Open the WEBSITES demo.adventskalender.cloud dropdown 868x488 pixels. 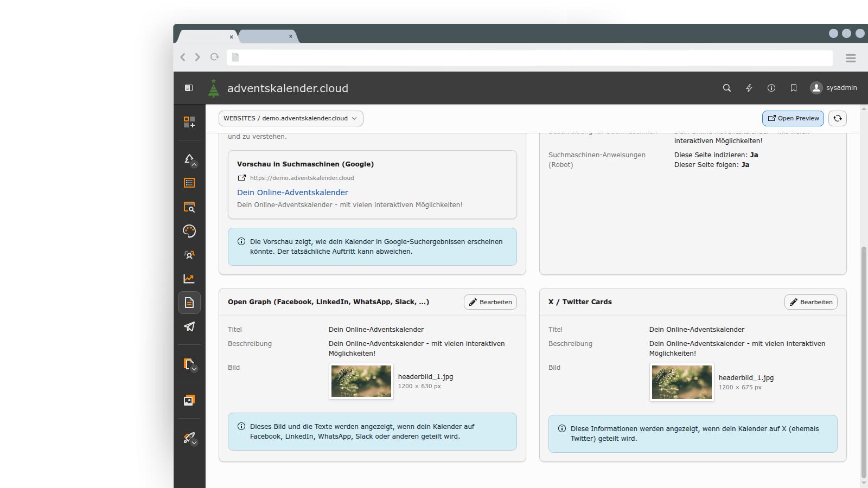coord(291,118)
